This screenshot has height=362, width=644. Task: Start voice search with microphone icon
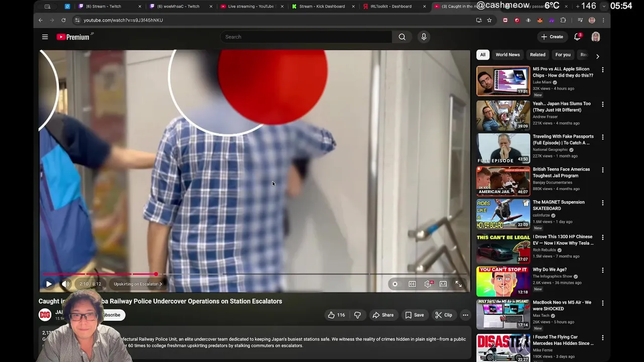pyautogui.click(x=424, y=37)
